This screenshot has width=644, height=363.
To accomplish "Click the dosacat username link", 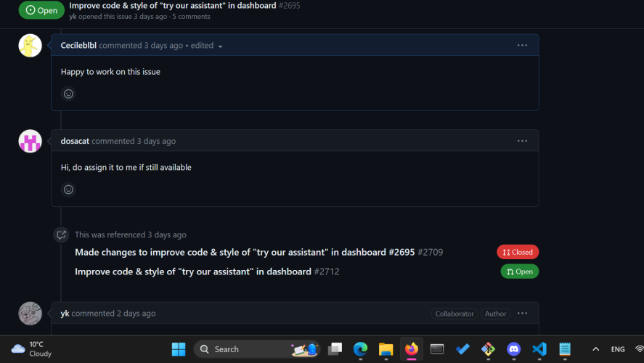I will coord(75,141).
